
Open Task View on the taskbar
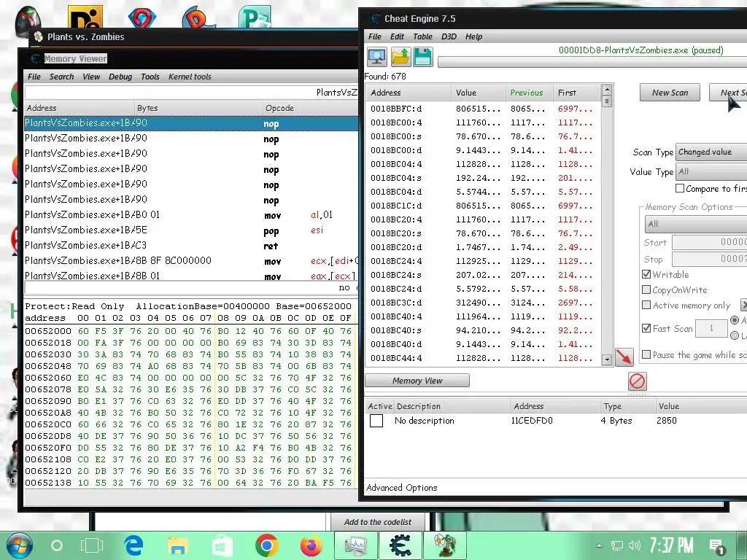click(91, 545)
